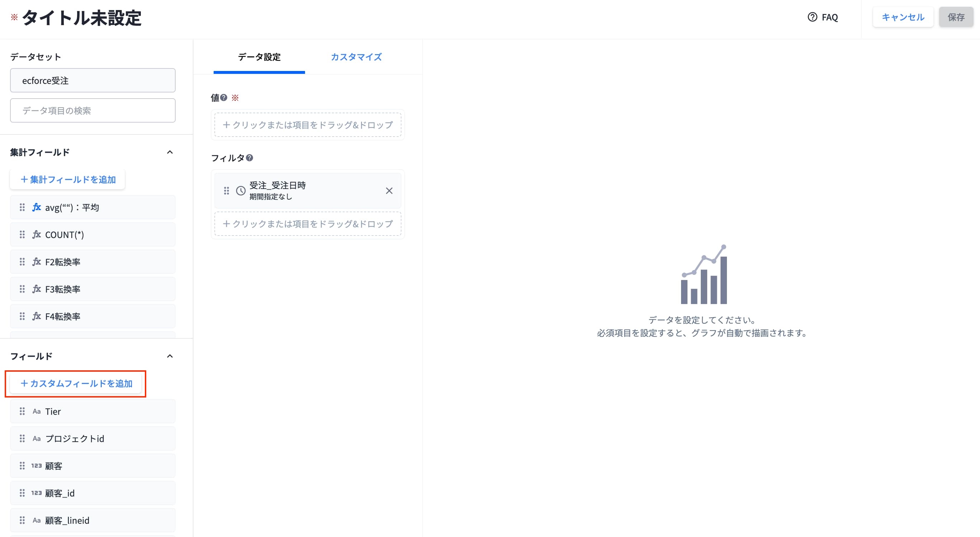The image size is (980, 537).
Task: Click ＋カスタムフィールドを追加 button
Action: pos(76,384)
